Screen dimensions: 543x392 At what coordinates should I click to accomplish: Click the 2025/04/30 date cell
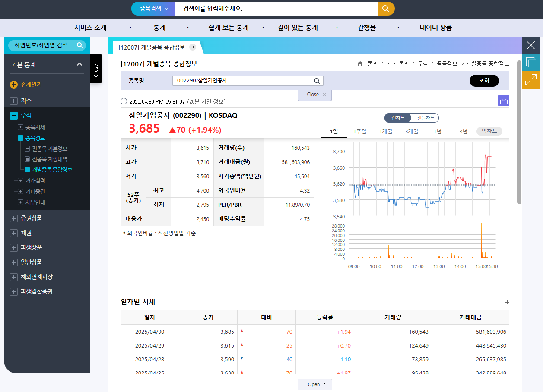click(x=149, y=332)
